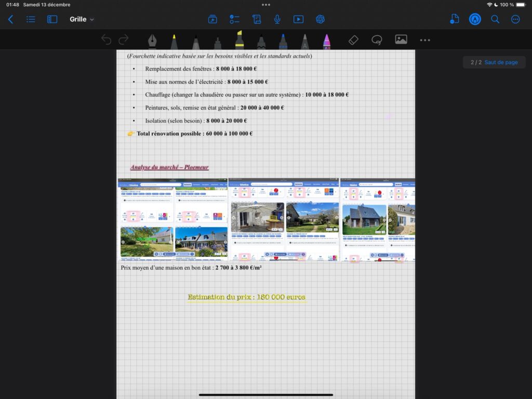Select the eraser tool
This screenshot has height=399, width=532.
[x=353, y=40]
